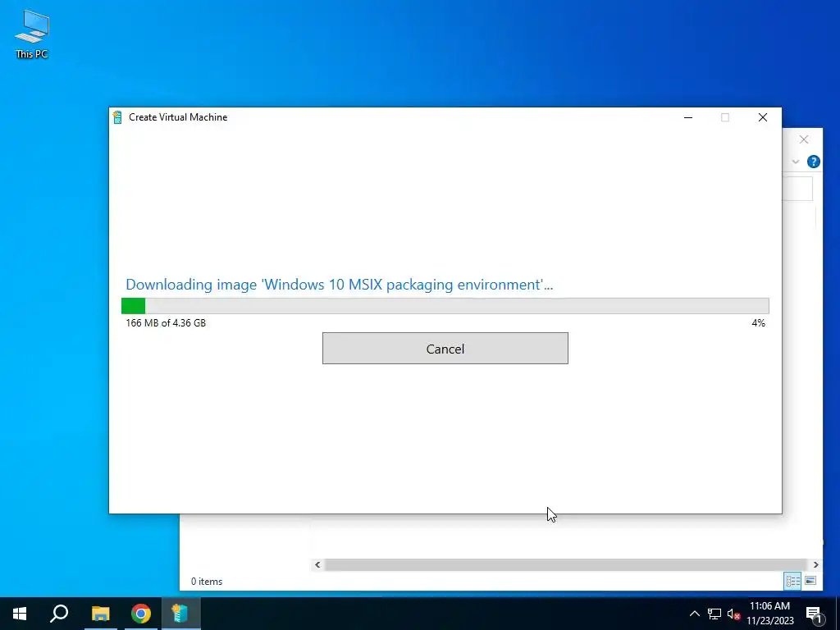Minimize the Create Virtual Machine window
Viewport: 840px width, 630px height.
(688, 117)
